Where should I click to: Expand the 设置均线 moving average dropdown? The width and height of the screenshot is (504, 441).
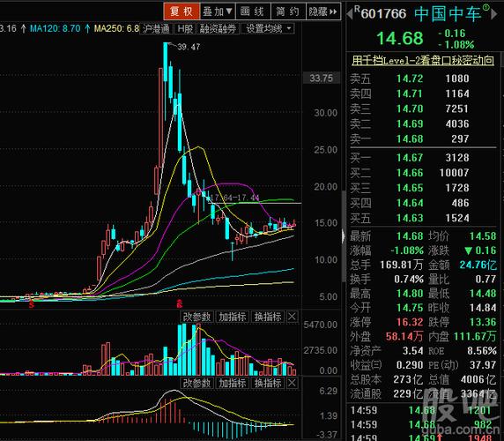268,29
